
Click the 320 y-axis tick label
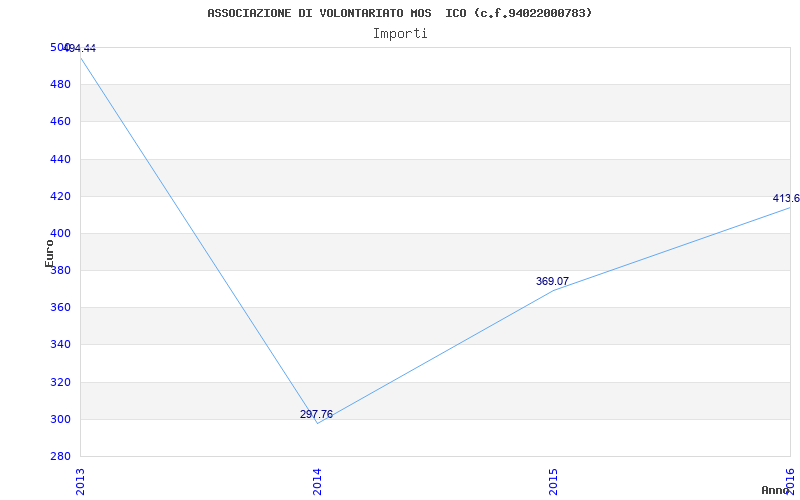[60, 382]
